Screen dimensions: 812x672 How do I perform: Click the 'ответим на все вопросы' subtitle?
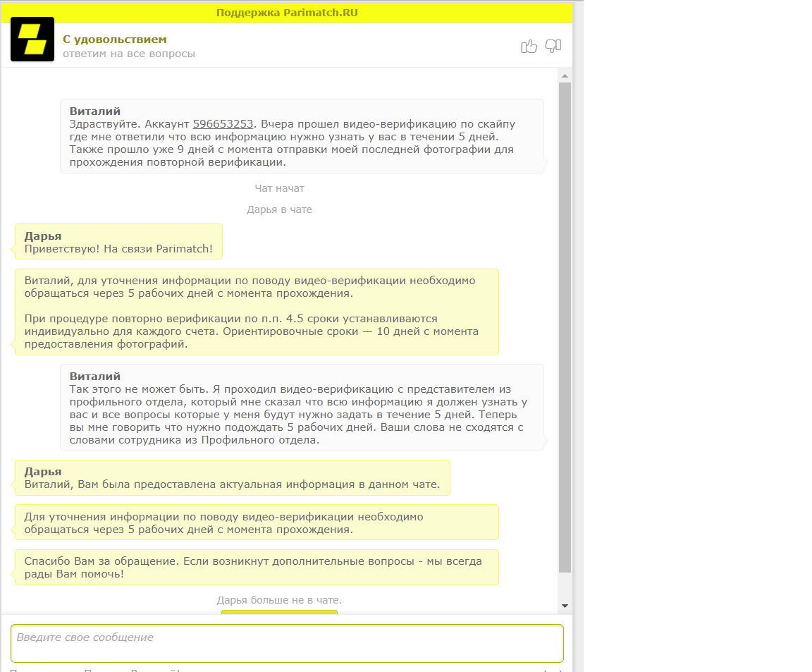point(129,54)
